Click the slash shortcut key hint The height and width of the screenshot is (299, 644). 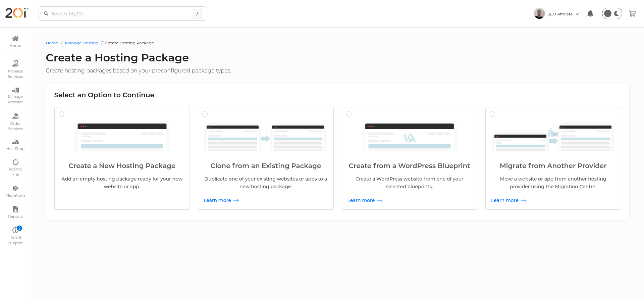coord(197,14)
